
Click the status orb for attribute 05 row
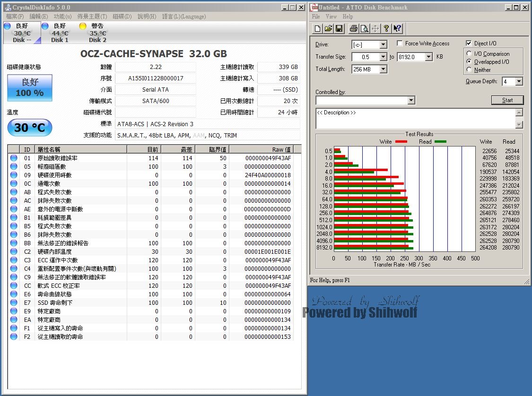[x=14, y=166]
